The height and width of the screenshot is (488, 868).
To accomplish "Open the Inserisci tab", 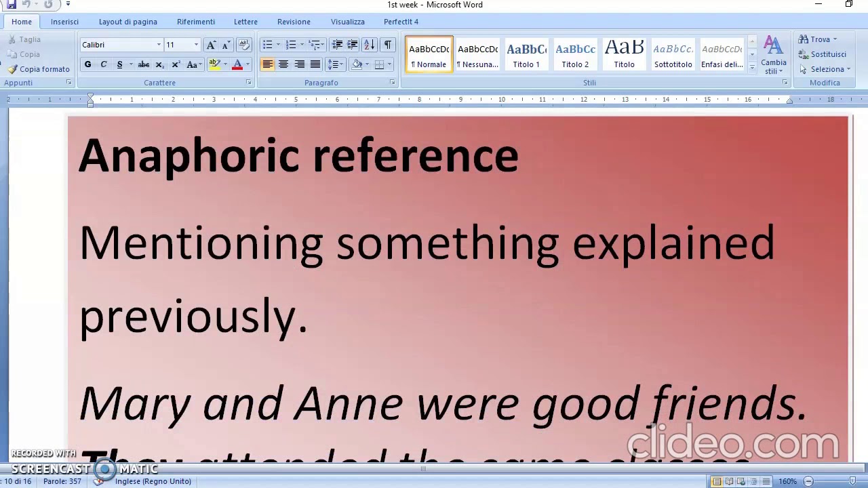I will click(x=64, y=22).
